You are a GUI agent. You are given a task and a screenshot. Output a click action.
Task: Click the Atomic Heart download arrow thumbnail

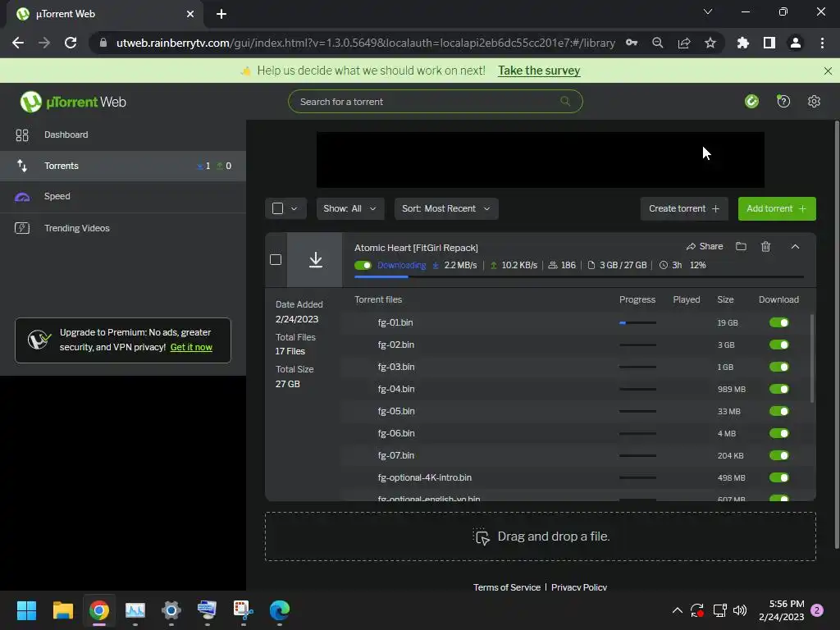tap(315, 260)
